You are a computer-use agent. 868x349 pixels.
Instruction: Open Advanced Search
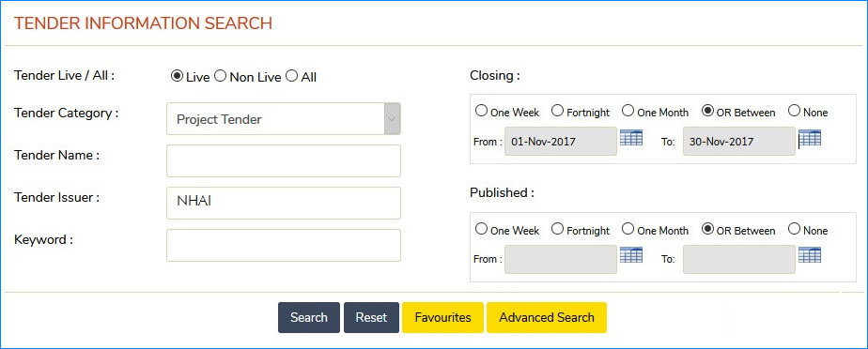pos(547,317)
